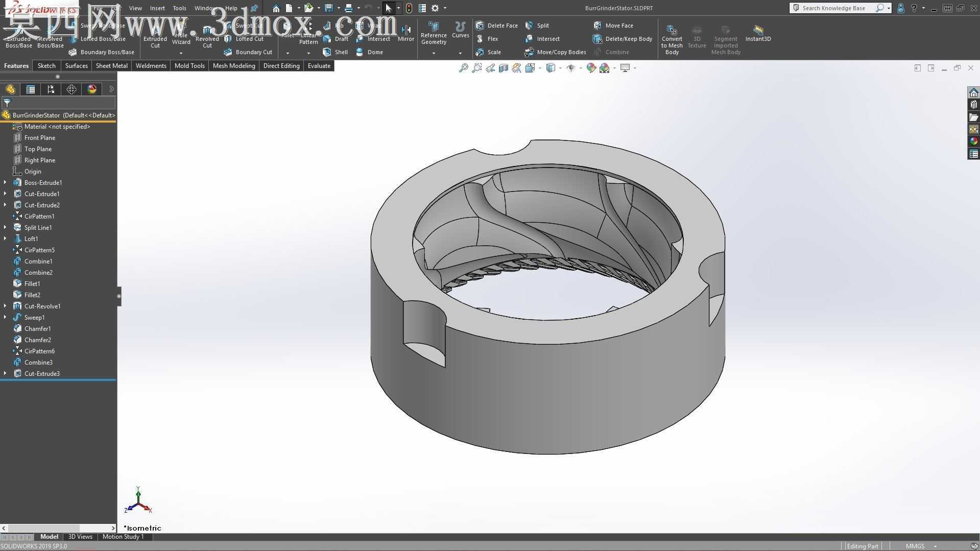Click the Zoom to Fit icon

[x=463, y=68]
